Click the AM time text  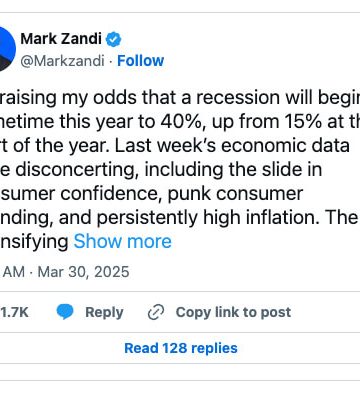(x=14, y=272)
